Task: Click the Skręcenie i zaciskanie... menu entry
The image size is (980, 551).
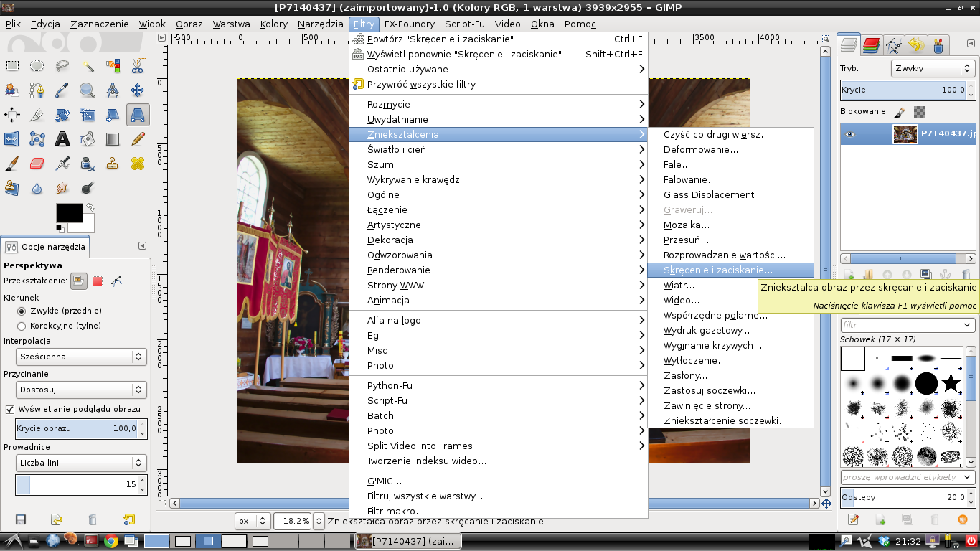Action: [x=717, y=270]
